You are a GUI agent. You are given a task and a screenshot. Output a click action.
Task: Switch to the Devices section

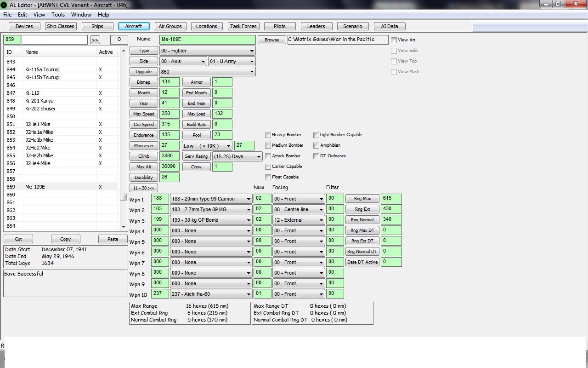(24, 26)
